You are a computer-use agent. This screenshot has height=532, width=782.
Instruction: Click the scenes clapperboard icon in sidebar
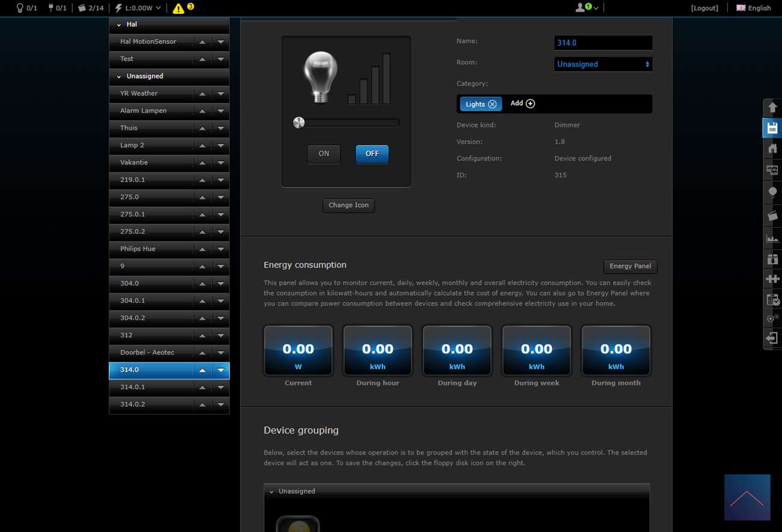point(772,215)
